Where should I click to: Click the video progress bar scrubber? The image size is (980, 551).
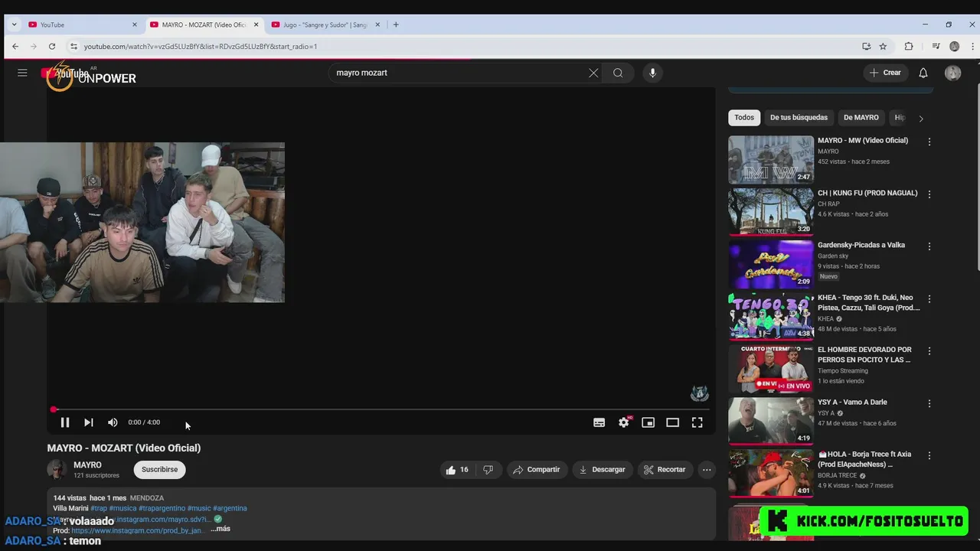tap(54, 409)
